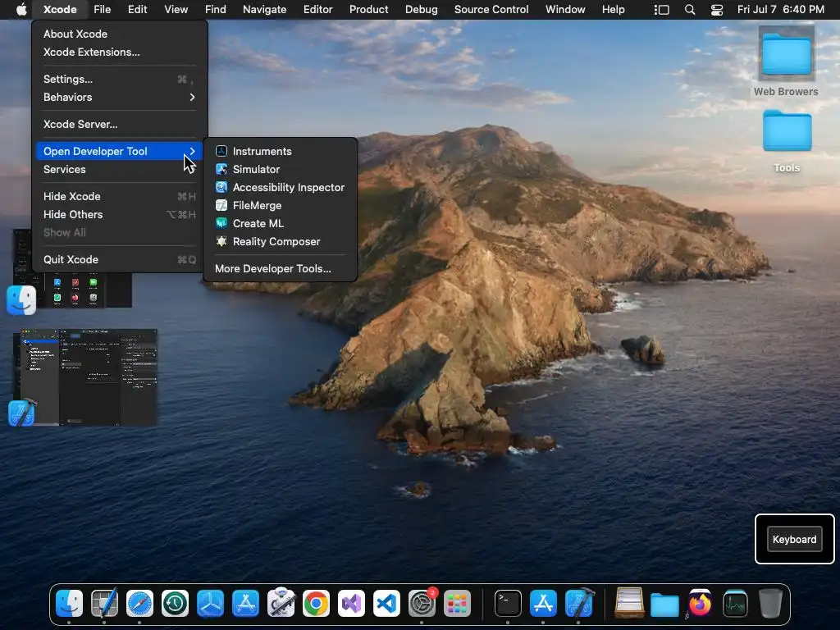The image size is (840, 630).
Task: Click More Developer Tools… link
Action: click(x=272, y=268)
